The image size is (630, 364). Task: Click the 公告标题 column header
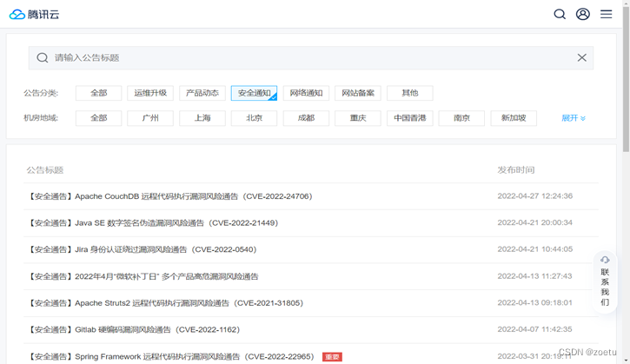(x=45, y=170)
